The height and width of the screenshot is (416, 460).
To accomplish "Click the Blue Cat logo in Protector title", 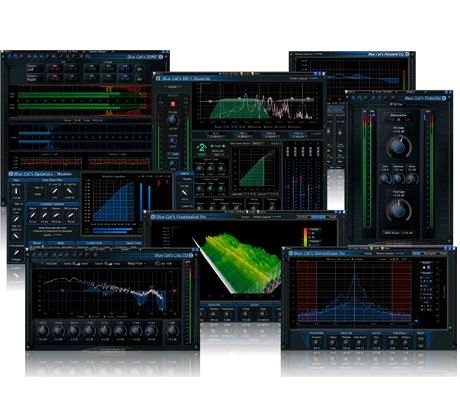I will (x=444, y=98).
